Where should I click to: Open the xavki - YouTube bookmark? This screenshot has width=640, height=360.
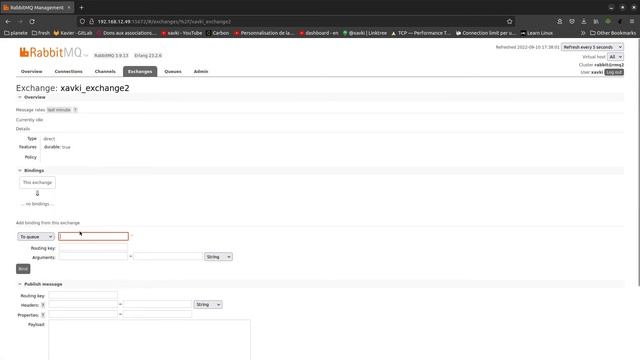[x=182, y=33]
